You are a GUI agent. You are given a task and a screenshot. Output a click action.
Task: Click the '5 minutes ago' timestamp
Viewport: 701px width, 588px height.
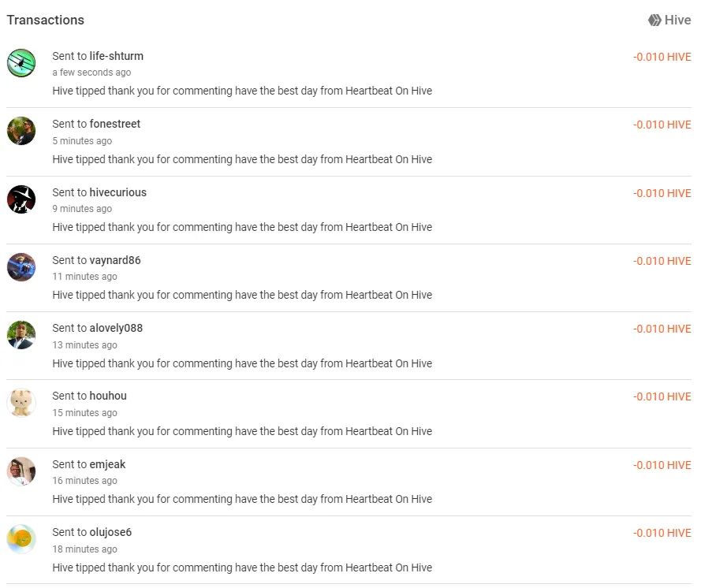pos(82,141)
